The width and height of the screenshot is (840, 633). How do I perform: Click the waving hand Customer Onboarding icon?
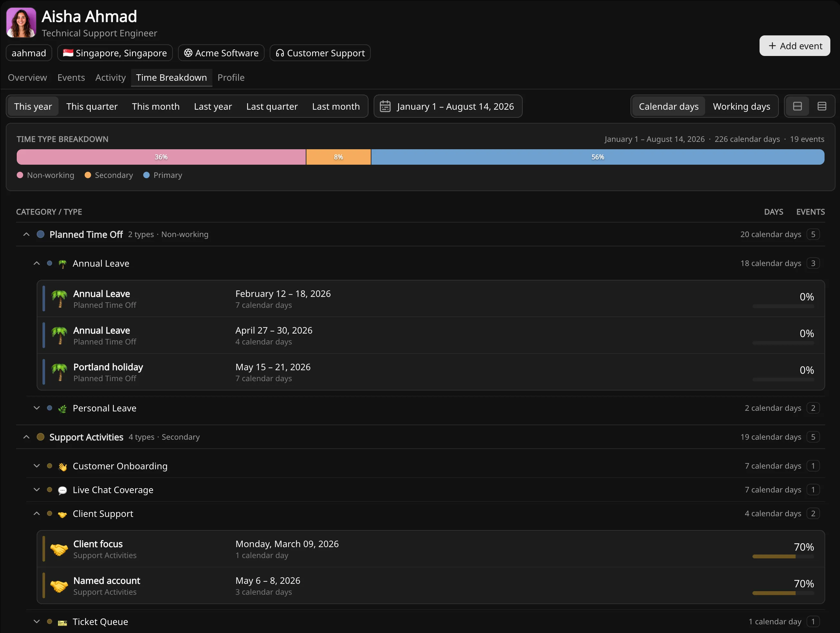62,466
